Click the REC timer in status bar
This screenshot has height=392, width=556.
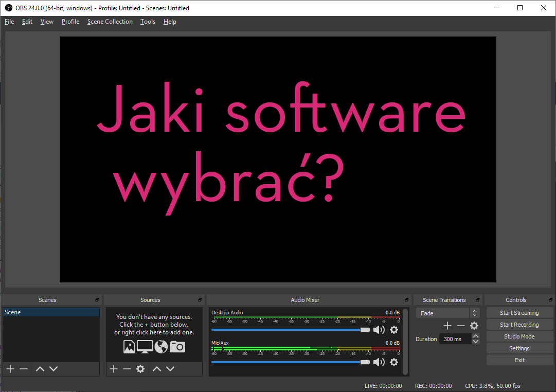[x=433, y=386]
